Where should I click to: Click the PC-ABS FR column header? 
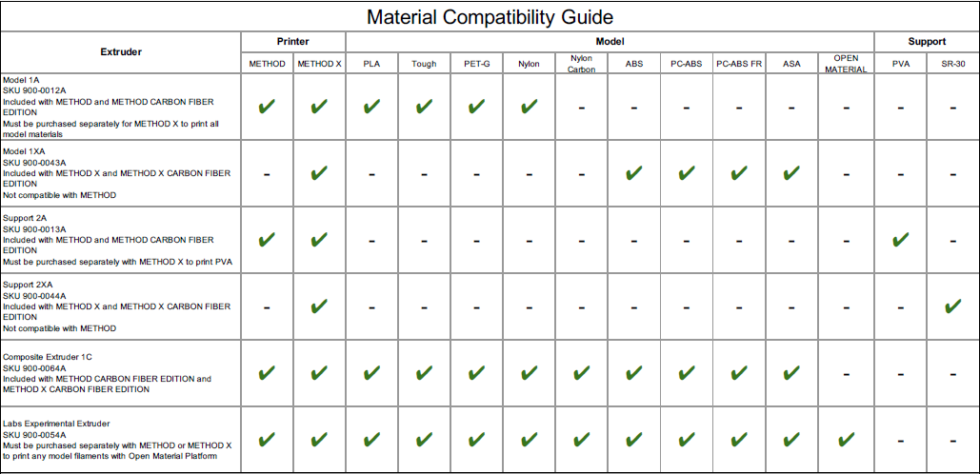click(x=739, y=64)
